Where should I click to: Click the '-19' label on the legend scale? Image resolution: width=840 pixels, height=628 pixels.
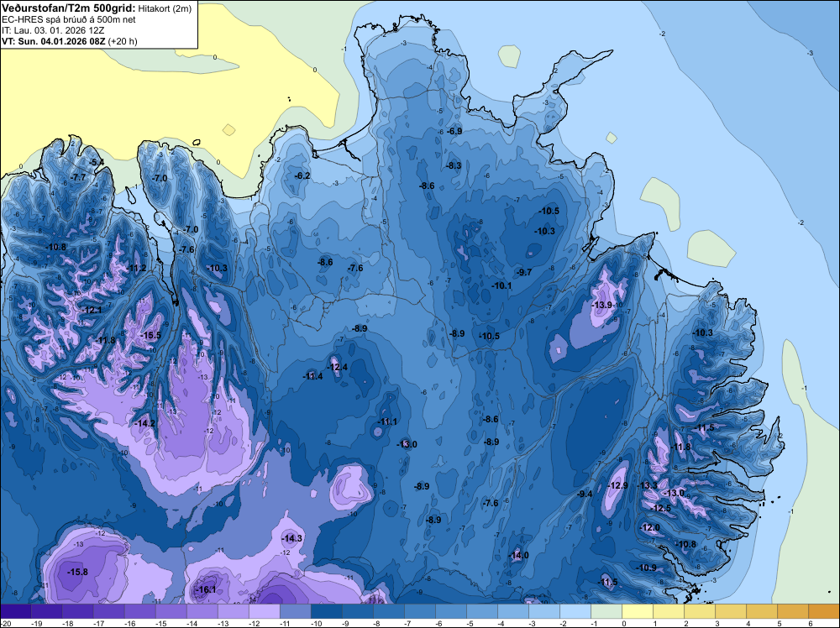click(x=37, y=623)
